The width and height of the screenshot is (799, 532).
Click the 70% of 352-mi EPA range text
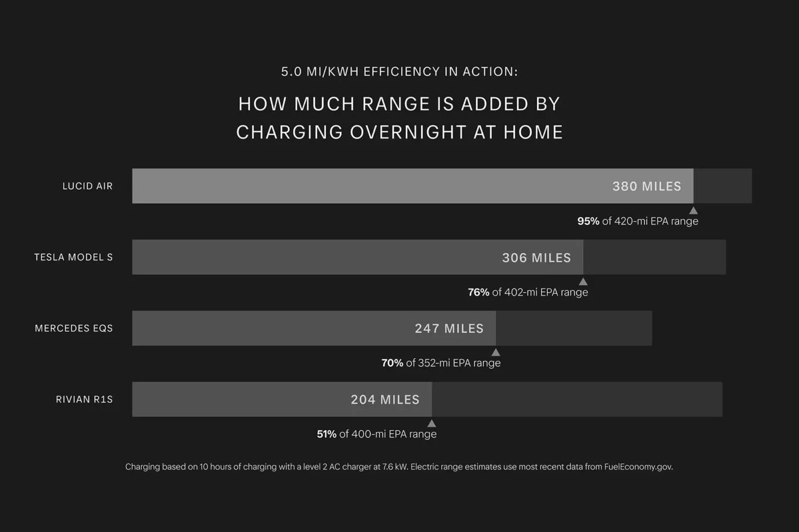tap(441, 363)
